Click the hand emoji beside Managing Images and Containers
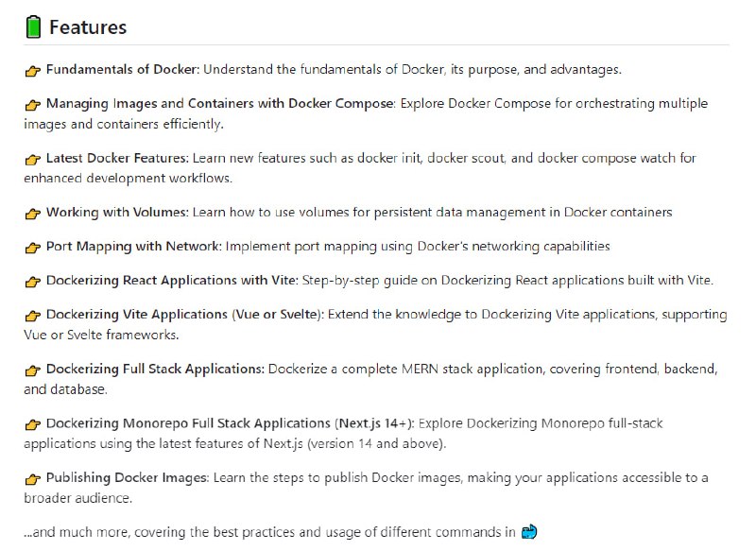 point(33,104)
